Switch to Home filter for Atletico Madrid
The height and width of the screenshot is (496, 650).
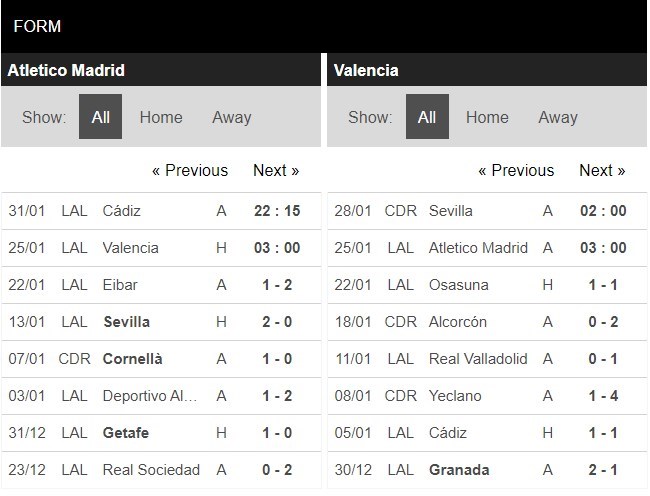161,117
